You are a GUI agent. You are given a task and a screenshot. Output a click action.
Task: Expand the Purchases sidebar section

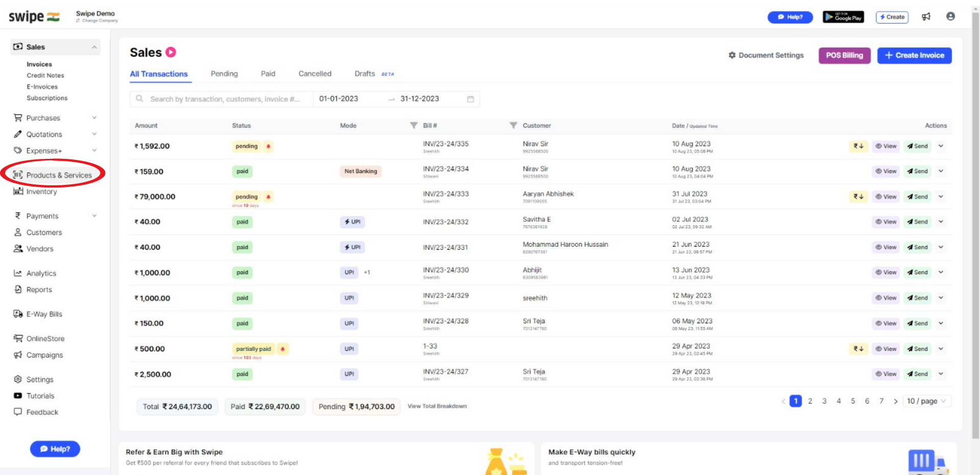point(94,117)
